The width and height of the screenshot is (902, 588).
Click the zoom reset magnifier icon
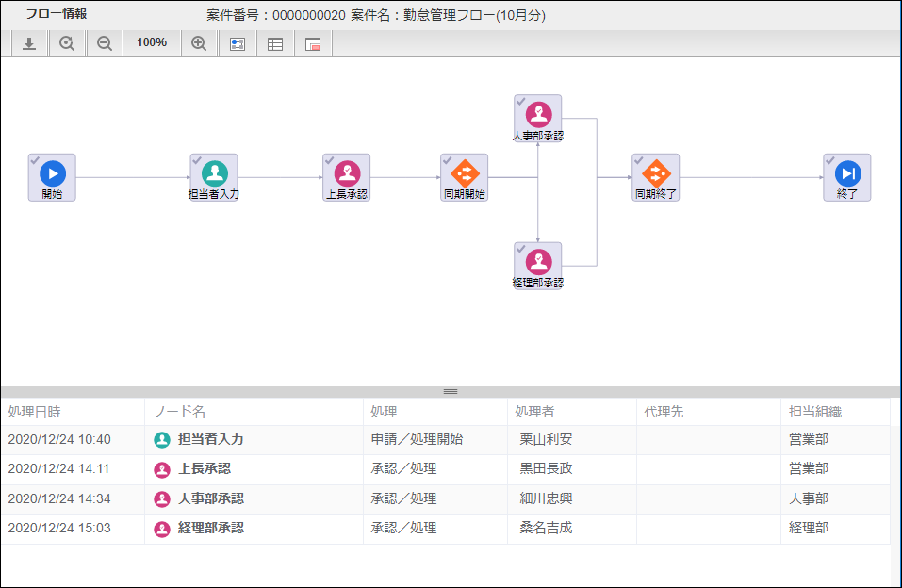(x=67, y=43)
